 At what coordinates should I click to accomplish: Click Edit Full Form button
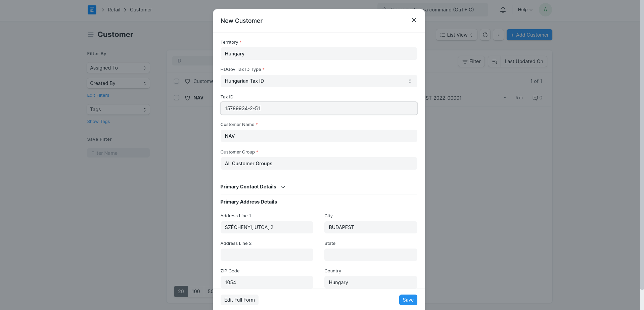(239, 300)
